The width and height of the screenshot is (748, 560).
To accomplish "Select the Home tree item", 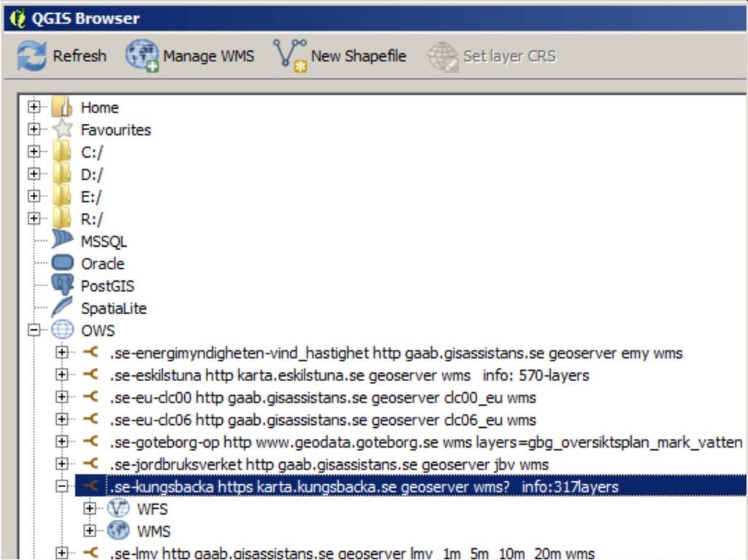I will [x=99, y=107].
